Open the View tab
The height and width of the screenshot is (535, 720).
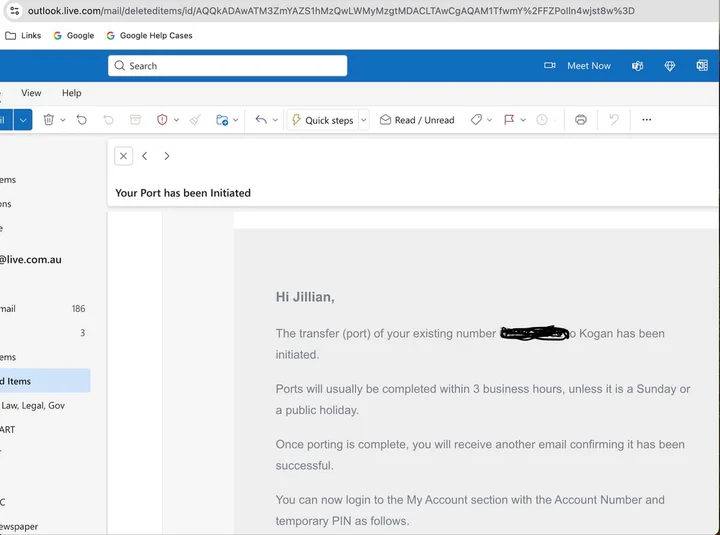pyautogui.click(x=32, y=93)
